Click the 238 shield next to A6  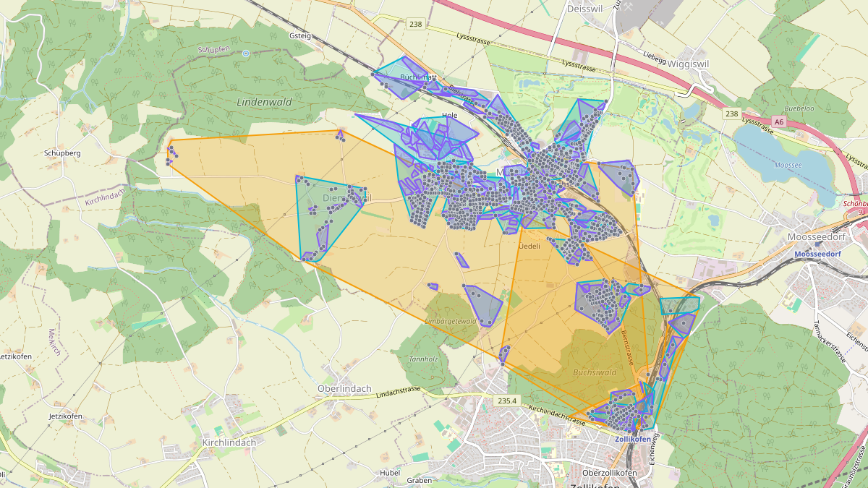(732, 114)
